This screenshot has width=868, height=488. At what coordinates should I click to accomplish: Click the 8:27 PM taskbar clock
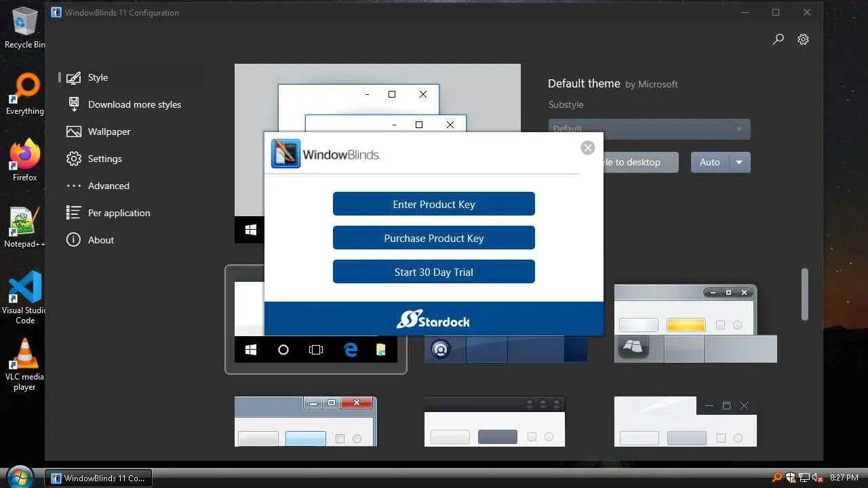coord(844,478)
